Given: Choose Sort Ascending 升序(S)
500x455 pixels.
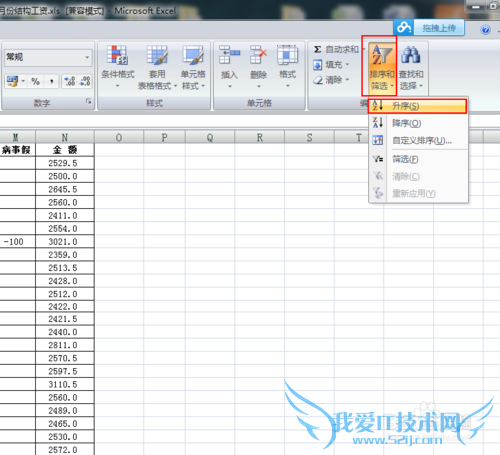Looking at the screenshot, I should (418, 106).
